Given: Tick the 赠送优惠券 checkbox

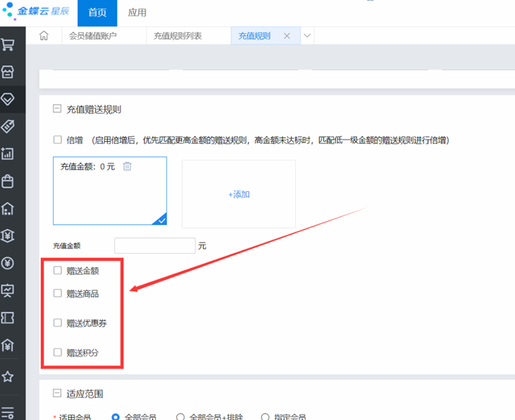Looking at the screenshot, I should [58, 323].
